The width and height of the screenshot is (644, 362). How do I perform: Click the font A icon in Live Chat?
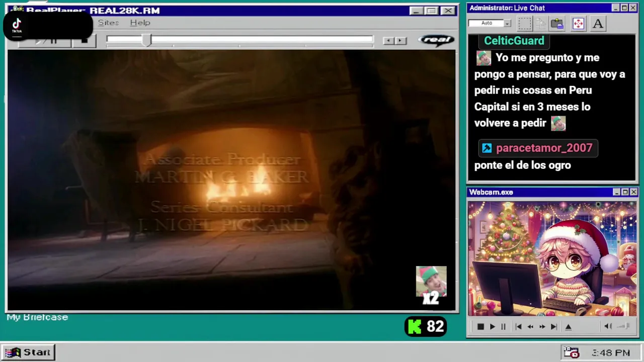(598, 24)
